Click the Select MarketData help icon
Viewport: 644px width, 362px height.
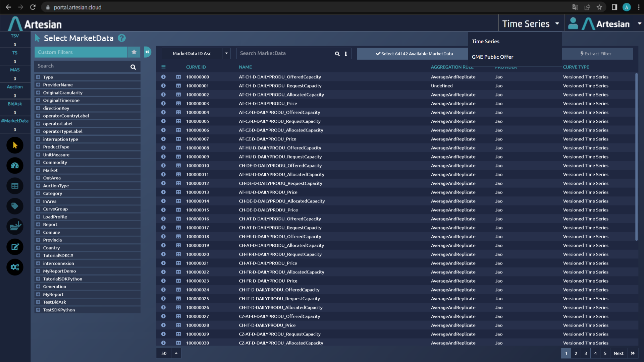click(x=122, y=38)
